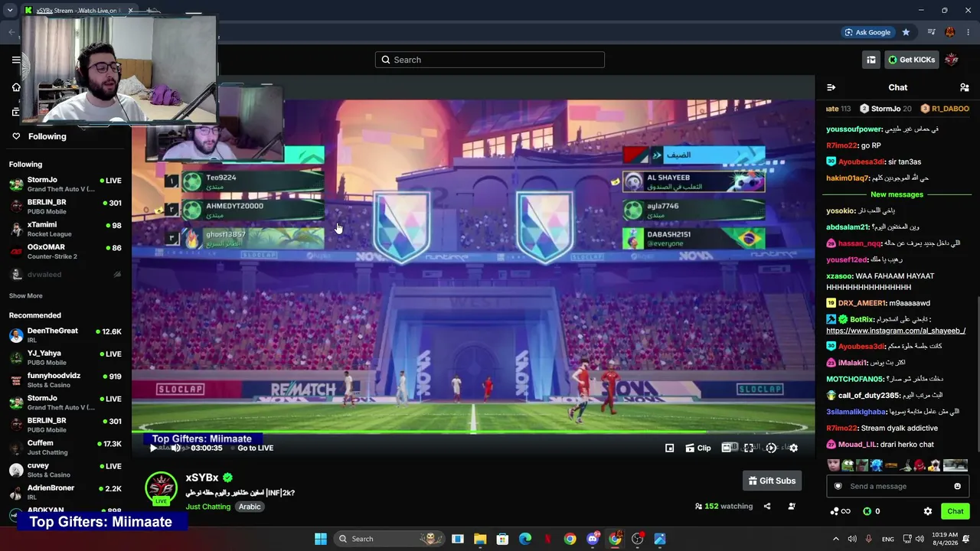Click the shield badge icon in message box

click(x=838, y=487)
